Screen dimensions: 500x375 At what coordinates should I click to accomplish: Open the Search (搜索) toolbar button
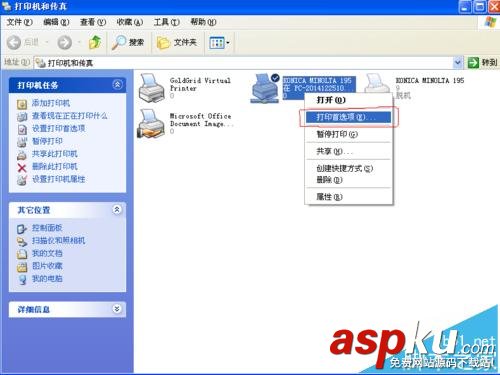coord(128,43)
